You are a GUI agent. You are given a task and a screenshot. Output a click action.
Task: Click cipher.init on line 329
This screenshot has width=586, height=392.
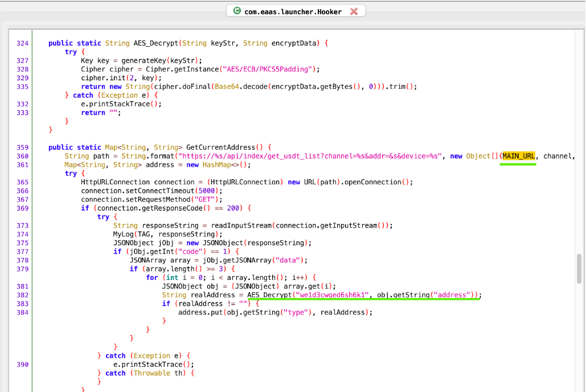point(103,78)
